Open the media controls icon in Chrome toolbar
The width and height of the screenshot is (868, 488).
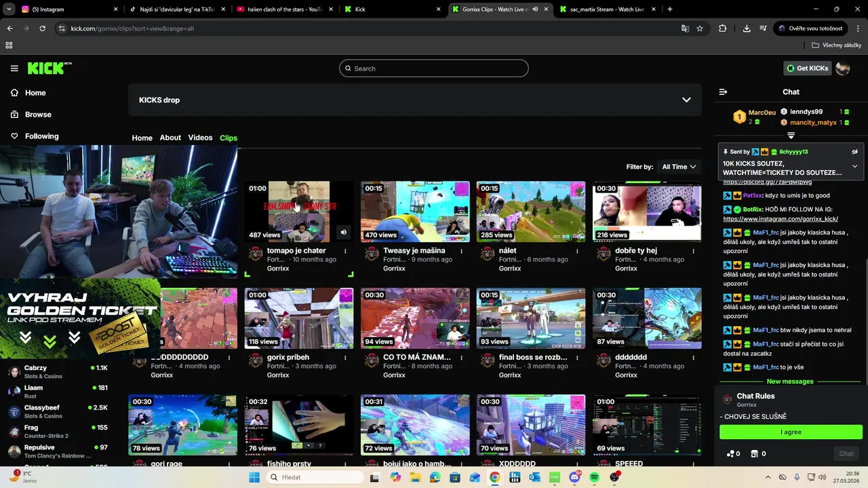tap(763, 28)
